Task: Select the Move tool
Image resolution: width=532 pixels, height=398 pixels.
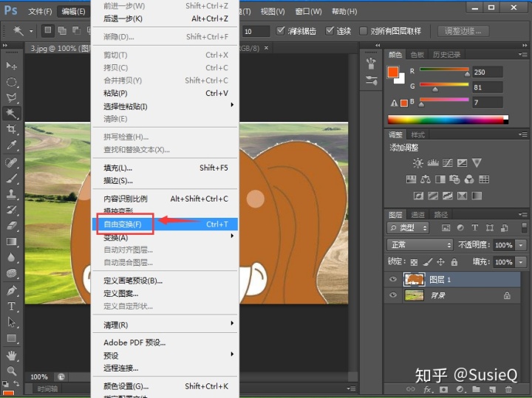Action: [11, 66]
